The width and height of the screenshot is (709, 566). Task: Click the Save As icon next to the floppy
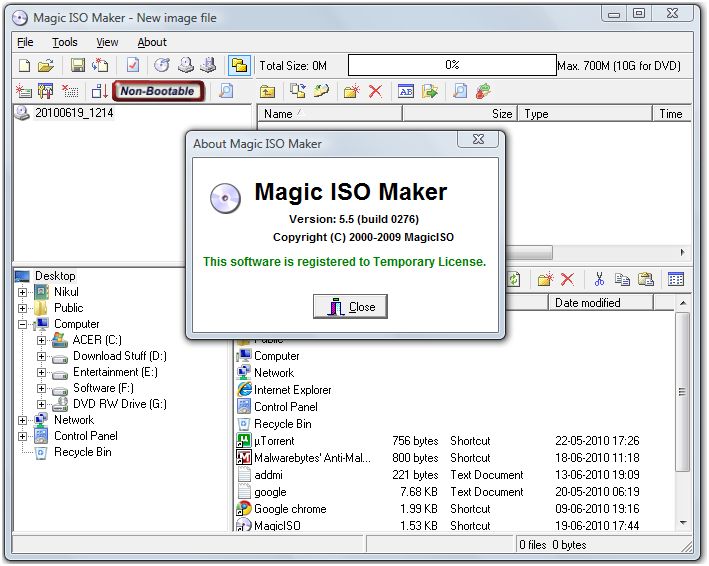click(100, 66)
